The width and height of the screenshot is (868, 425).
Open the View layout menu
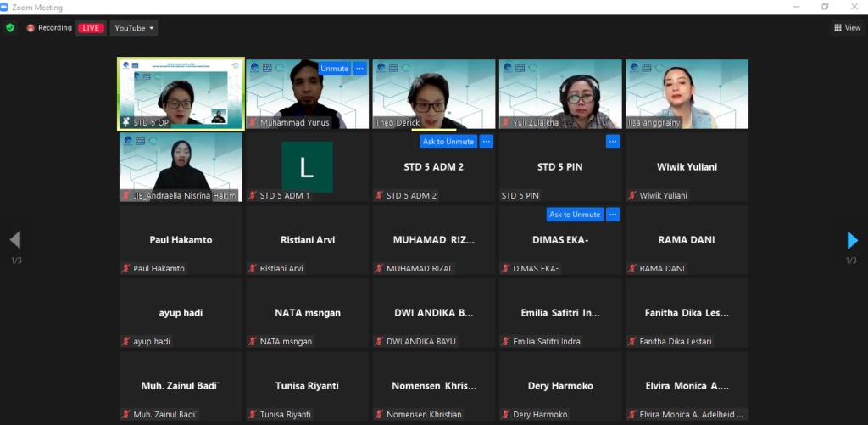(x=847, y=28)
